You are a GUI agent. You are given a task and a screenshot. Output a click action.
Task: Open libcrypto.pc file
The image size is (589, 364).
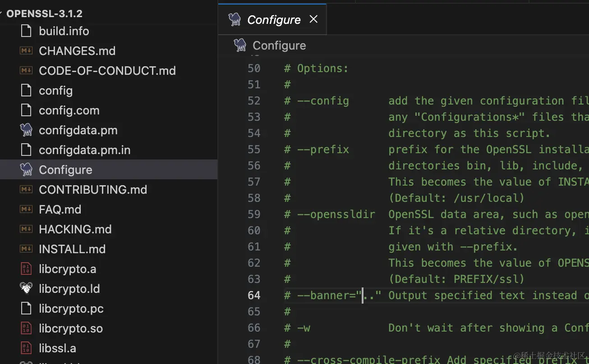click(x=71, y=309)
